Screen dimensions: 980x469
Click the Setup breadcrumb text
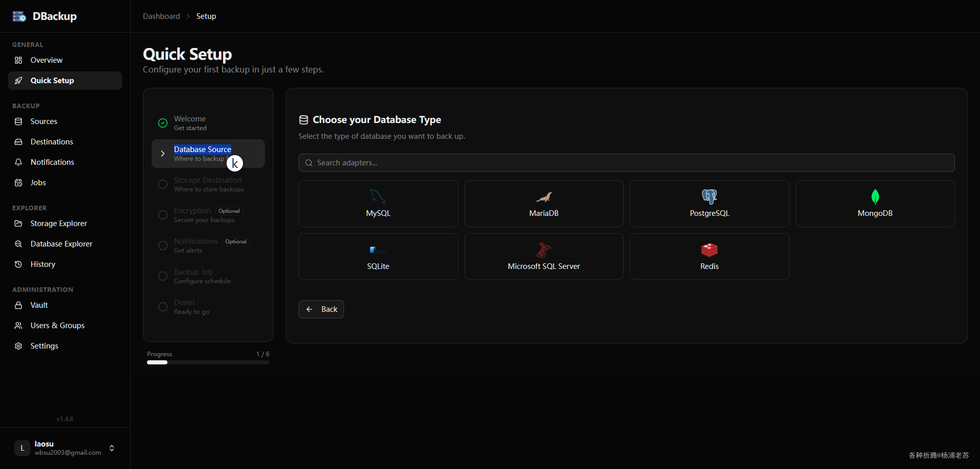tap(206, 16)
